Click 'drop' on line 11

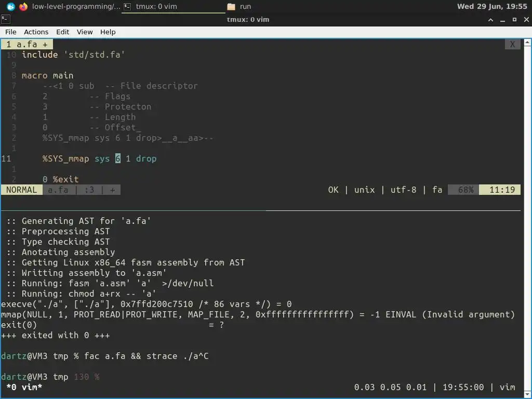click(146, 158)
